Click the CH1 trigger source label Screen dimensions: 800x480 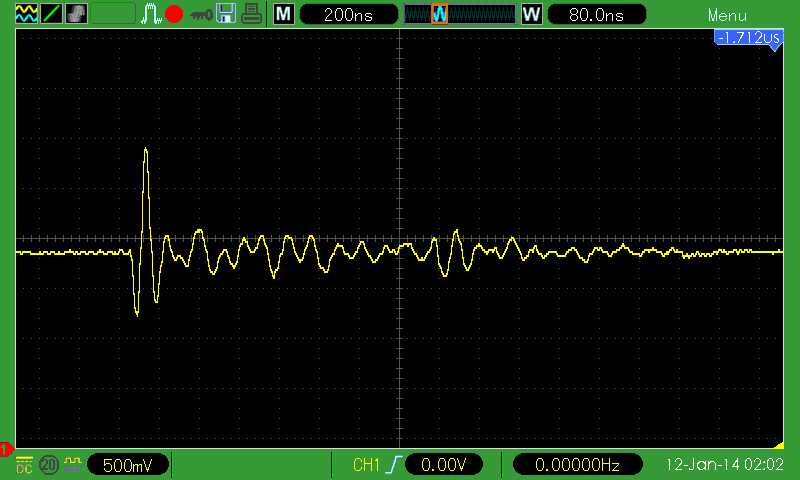point(366,465)
